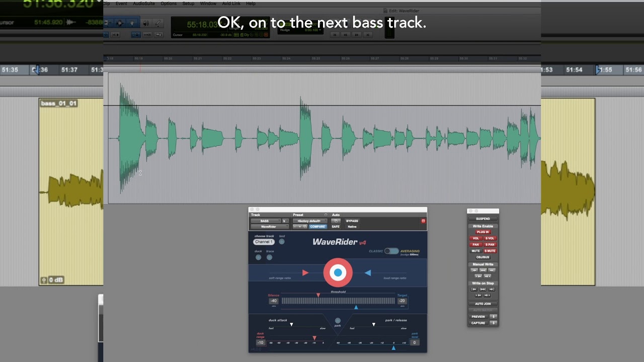
Task: Open the Window menu
Action: click(208, 4)
